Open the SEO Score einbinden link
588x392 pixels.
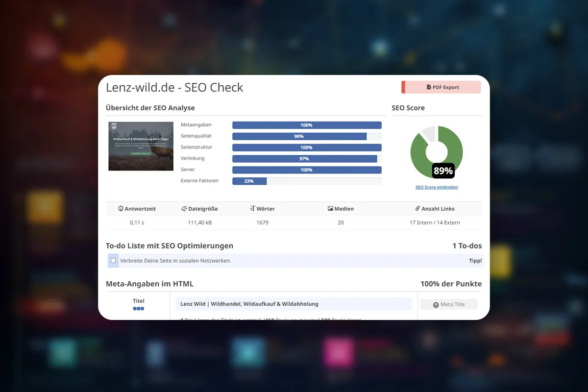[x=437, y=187]
